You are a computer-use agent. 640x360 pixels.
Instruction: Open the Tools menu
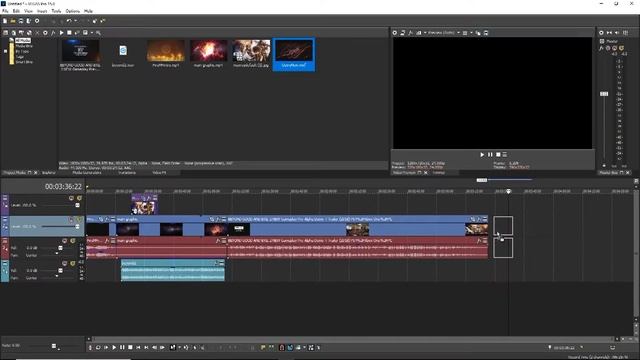tap(56, 11)
